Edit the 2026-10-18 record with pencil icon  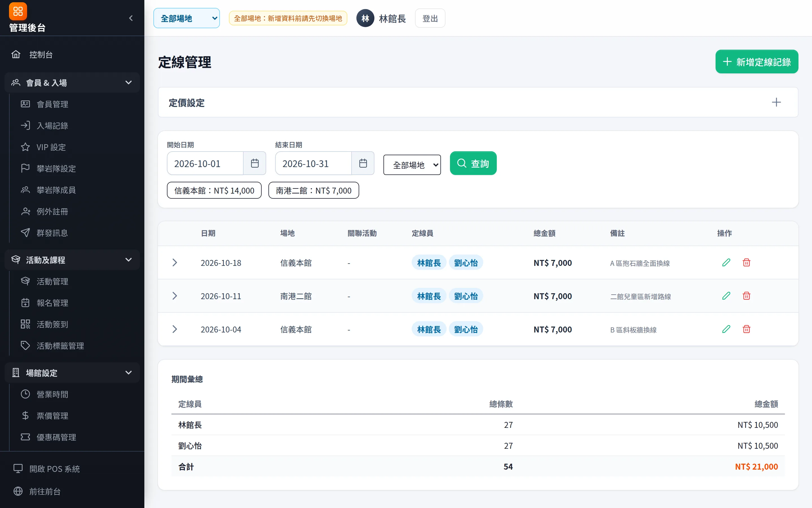726,263
